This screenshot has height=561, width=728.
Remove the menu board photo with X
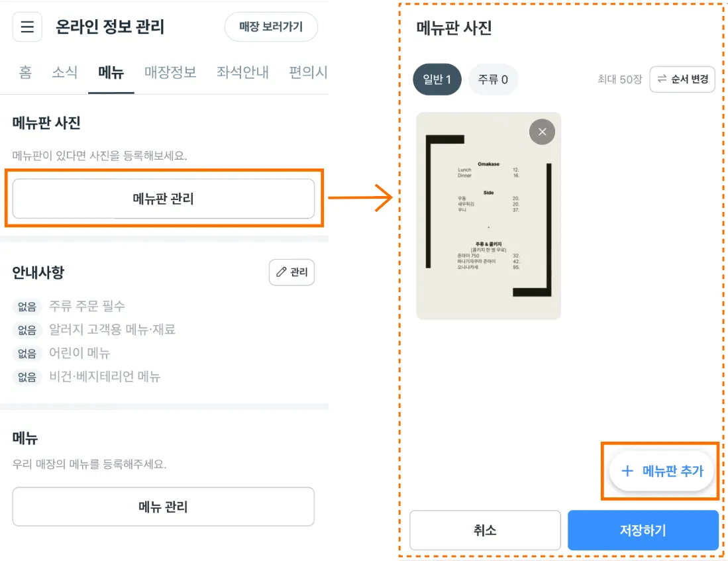(542, 132)
